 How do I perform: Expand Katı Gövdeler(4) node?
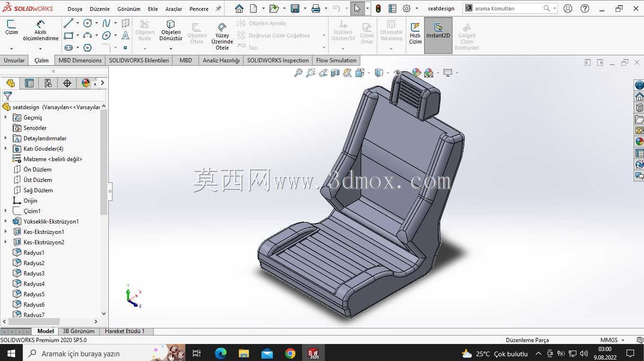click(x=6, y=149)
